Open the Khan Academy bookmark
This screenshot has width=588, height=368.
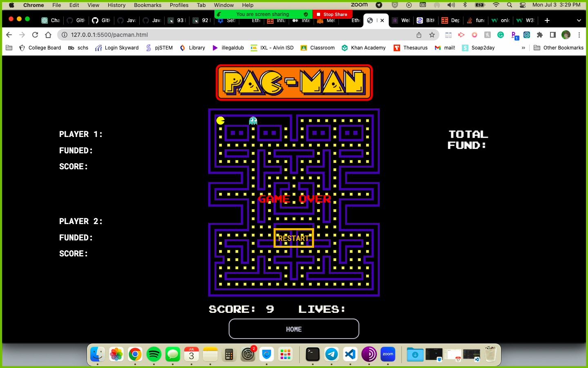(x=363, y=48)
